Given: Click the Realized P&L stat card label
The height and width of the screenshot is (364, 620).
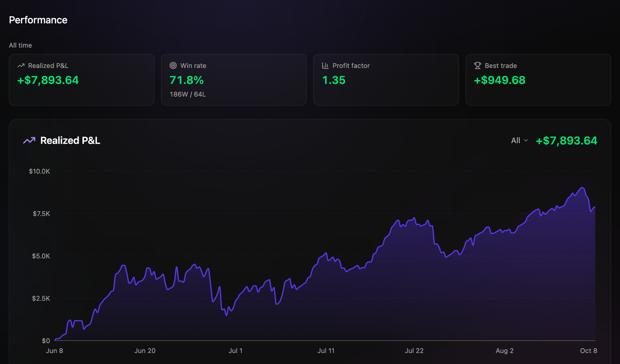Looking at the screenshot, I should [x=48, y=66].
